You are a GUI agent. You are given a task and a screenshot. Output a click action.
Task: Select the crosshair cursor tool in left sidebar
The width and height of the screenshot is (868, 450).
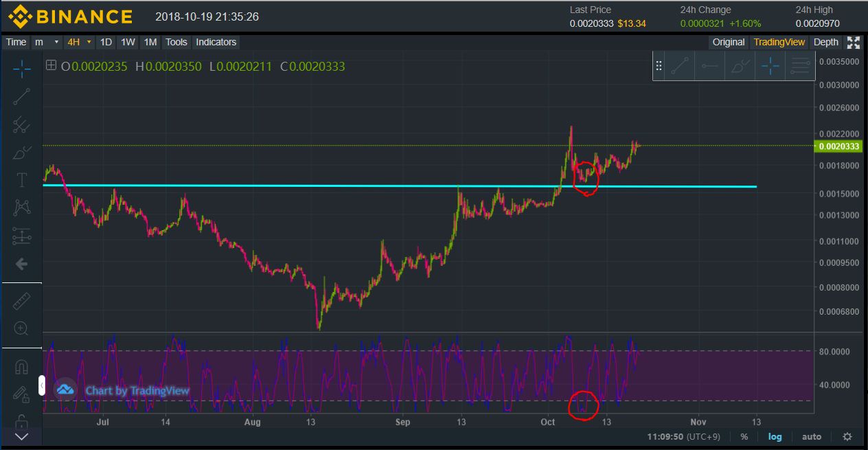(x=21, y=67)
